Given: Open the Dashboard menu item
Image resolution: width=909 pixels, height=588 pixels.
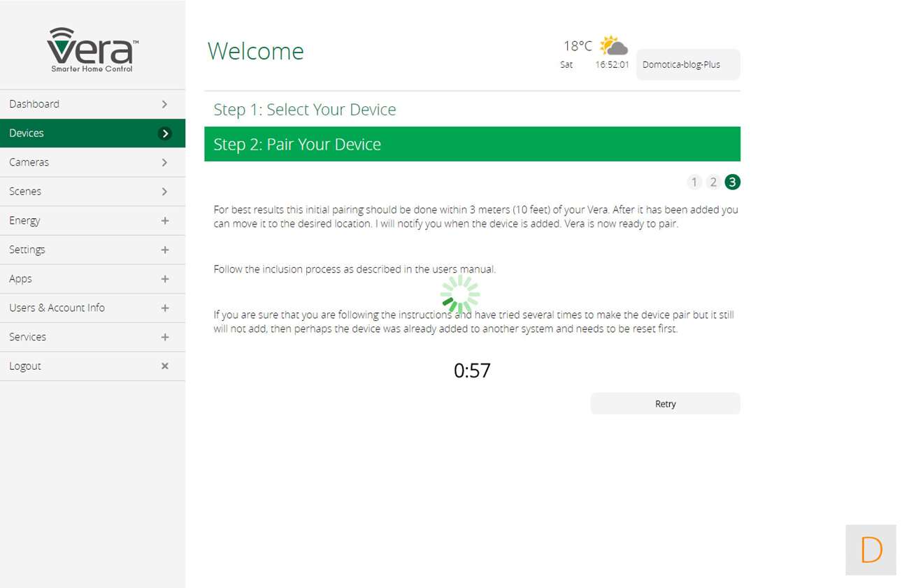Looking at the screenshot, I should pos(34,104).
